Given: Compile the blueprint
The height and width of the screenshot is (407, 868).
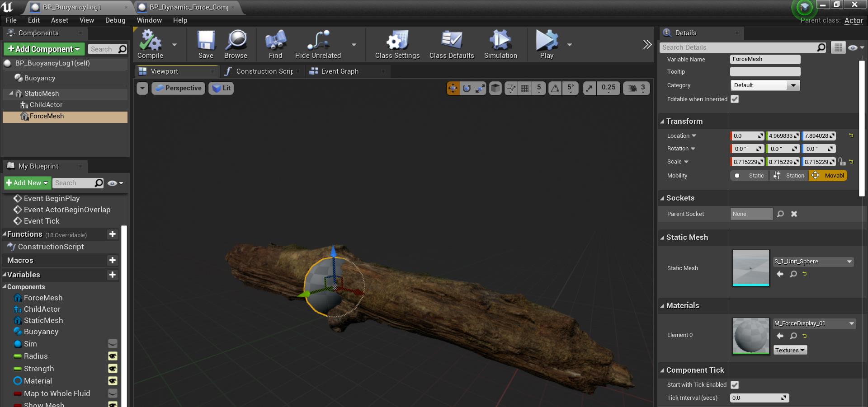Looking at the screenshot, I should tap(150, 44).
